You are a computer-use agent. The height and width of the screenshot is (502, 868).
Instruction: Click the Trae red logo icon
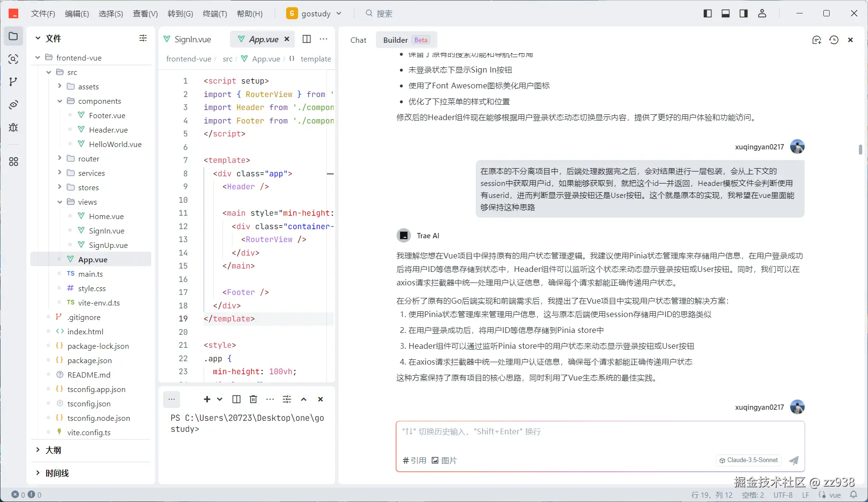tap(13, 13)
